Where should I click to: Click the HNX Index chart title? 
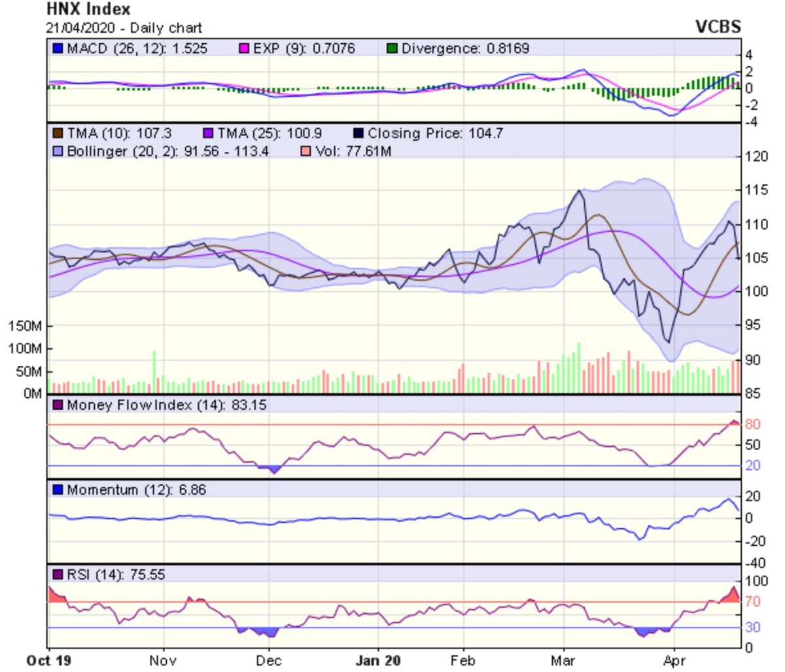coord(88,10)
